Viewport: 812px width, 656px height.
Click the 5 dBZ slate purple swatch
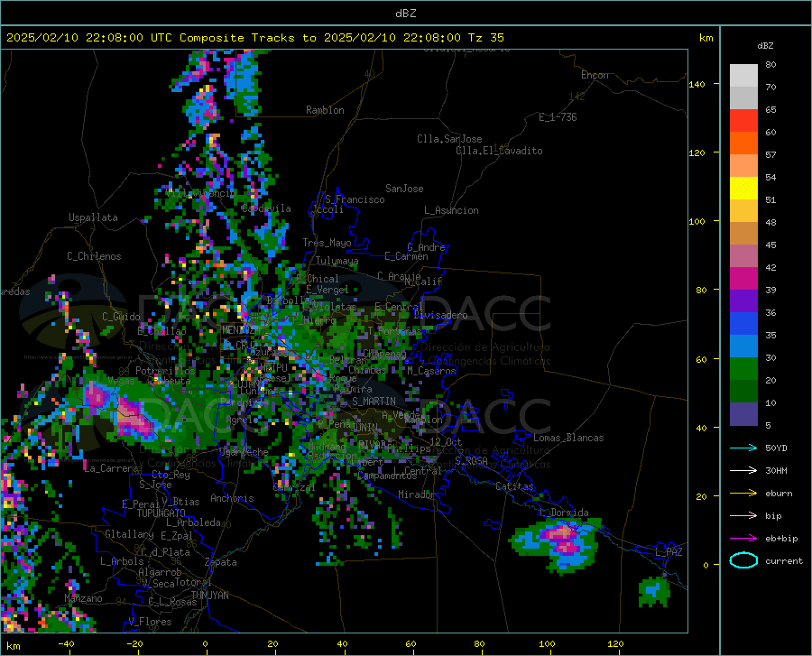click(743, 413)
